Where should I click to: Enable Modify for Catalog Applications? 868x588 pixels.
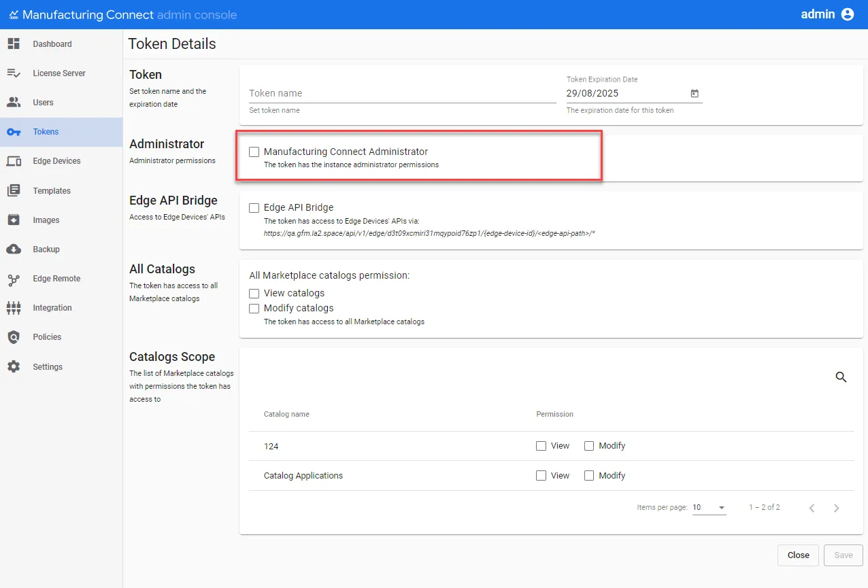(589, 476)
